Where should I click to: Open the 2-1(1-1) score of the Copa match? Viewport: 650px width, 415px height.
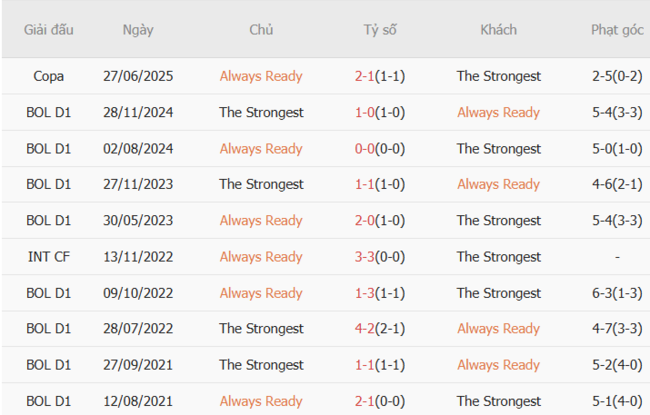coord(380,76)
